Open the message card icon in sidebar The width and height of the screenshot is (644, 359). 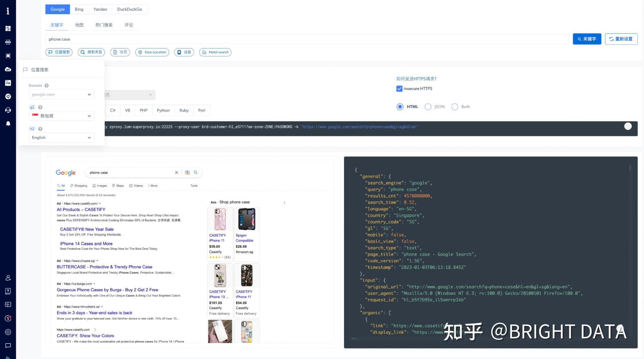coord(8,304)
